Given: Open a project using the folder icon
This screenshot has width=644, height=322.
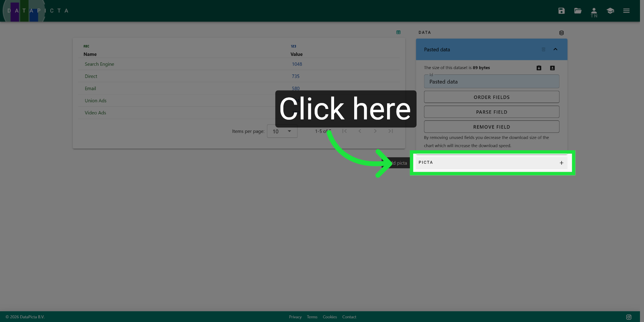Looking at the screenshot, I should (x=578, y=11).
